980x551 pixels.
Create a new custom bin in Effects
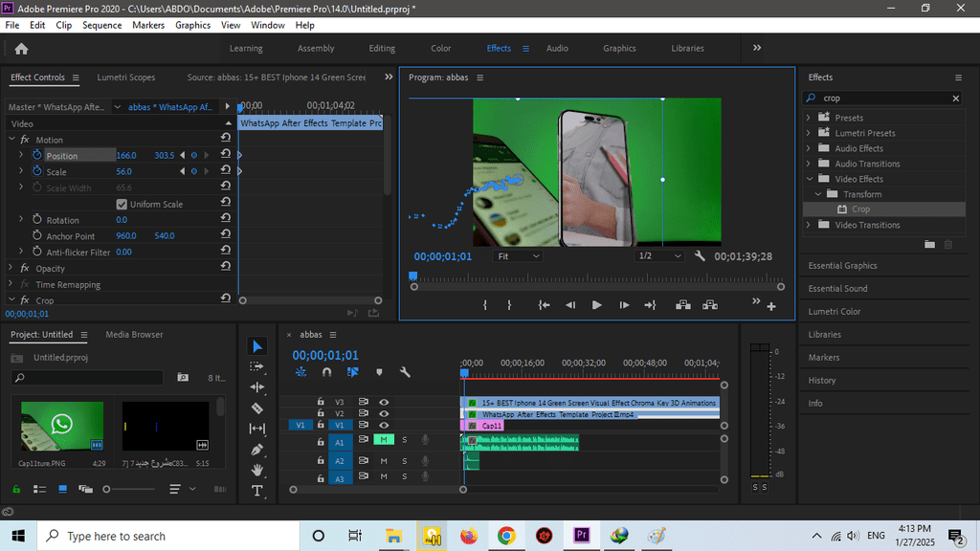pos(929,244)
